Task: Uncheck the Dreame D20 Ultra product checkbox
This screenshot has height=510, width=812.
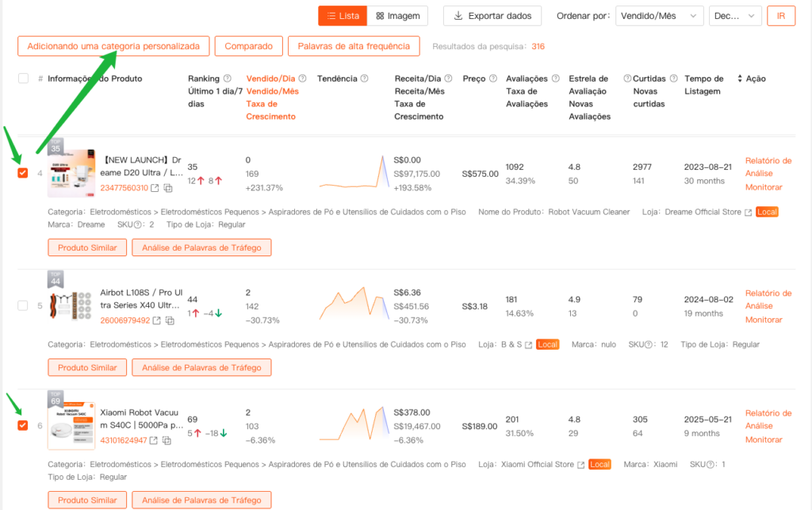Action: tap(23, 174)
